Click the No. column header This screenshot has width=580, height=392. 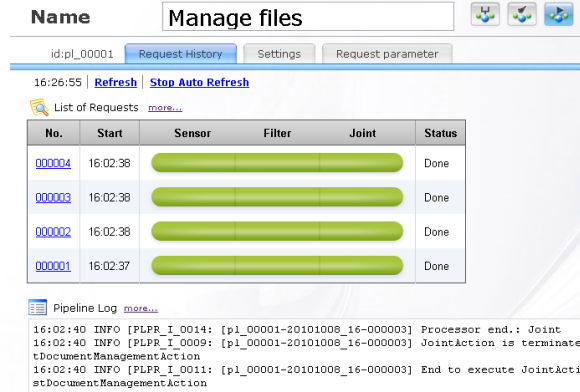tap(54, 133)
